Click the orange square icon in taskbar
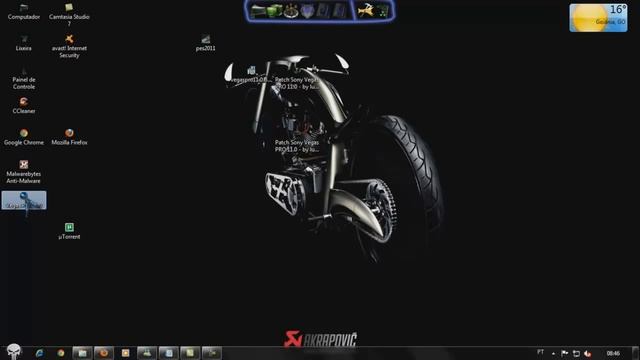The width and height of the screenshot is (640, 360). (125, 353)
